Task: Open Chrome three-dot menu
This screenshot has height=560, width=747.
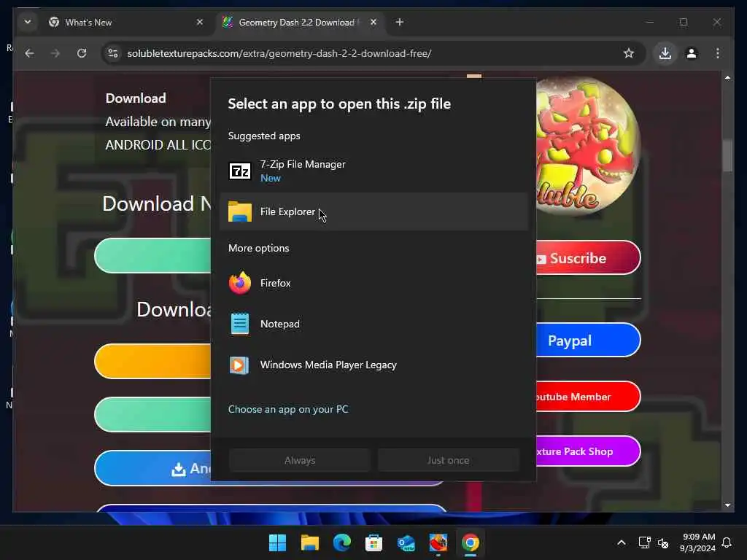Action: (x=718, y=53)
